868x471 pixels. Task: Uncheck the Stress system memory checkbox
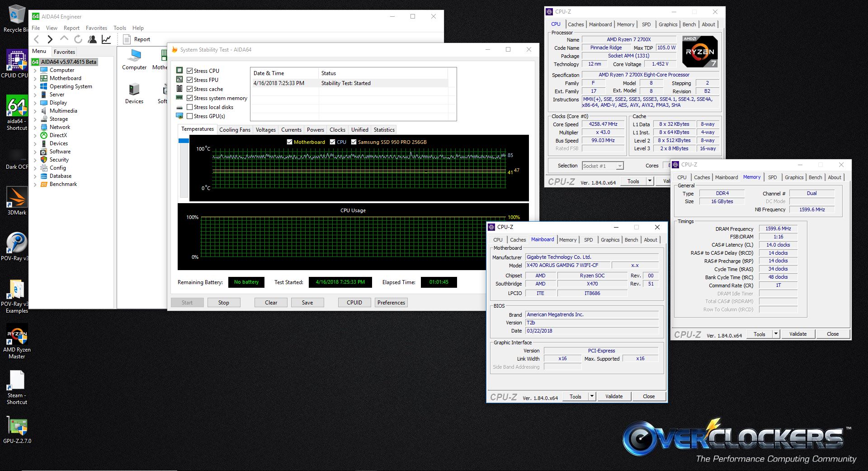pos(190,98)
